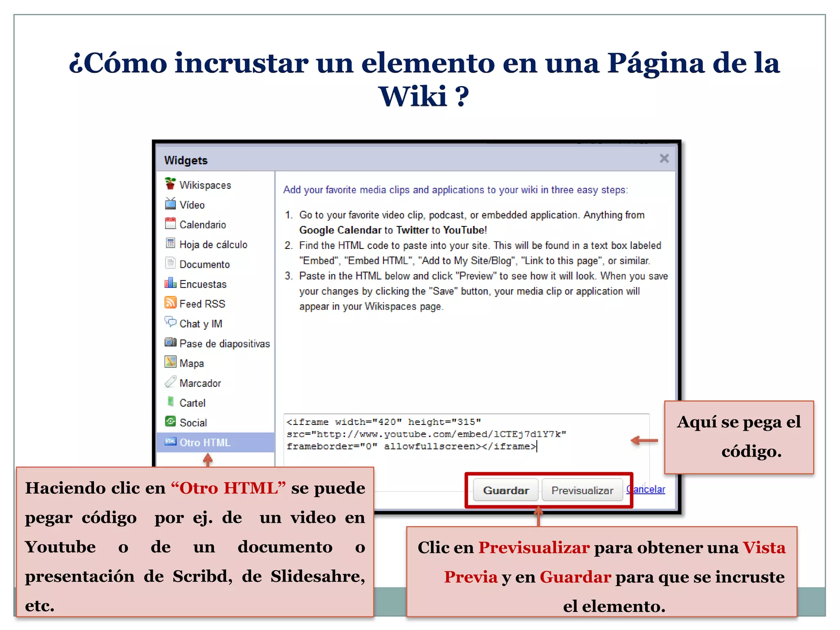Click the Widgets dialog title
Screen dimensions: 840x630
(x=186, y=160)
